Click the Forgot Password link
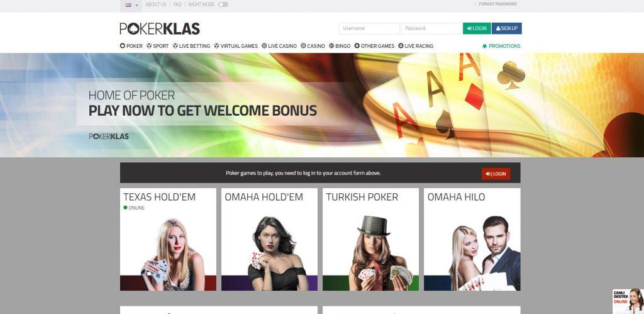 pyautogui.click(x=498, y=4)
